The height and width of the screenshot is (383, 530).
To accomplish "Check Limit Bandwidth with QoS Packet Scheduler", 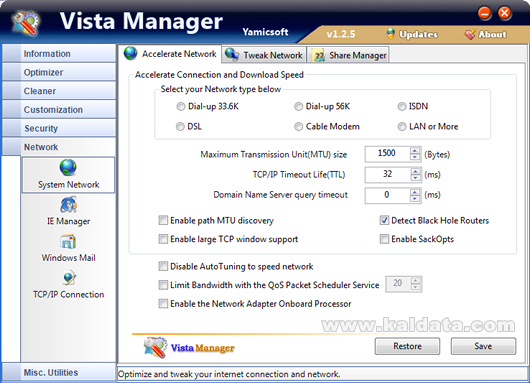I will [163, 285].
